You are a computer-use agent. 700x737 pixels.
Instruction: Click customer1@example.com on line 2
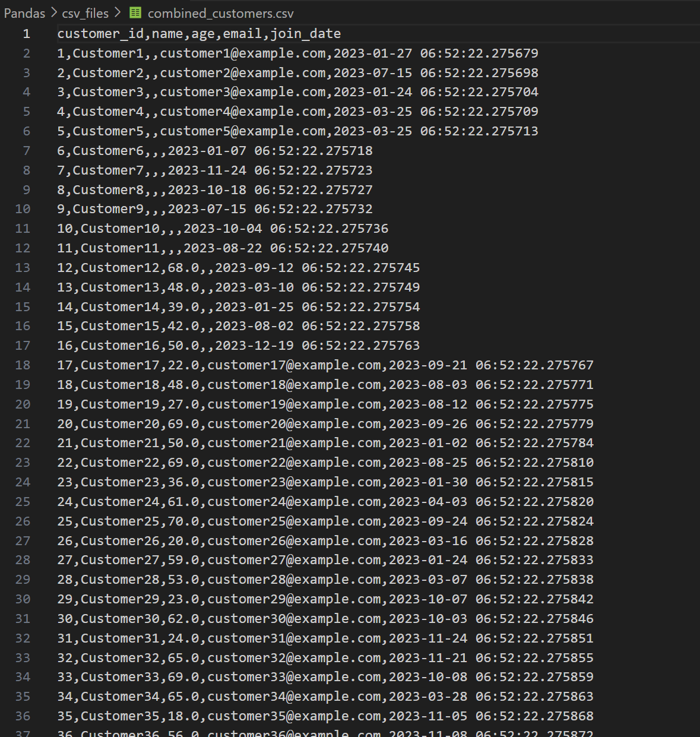click(243, 53)
